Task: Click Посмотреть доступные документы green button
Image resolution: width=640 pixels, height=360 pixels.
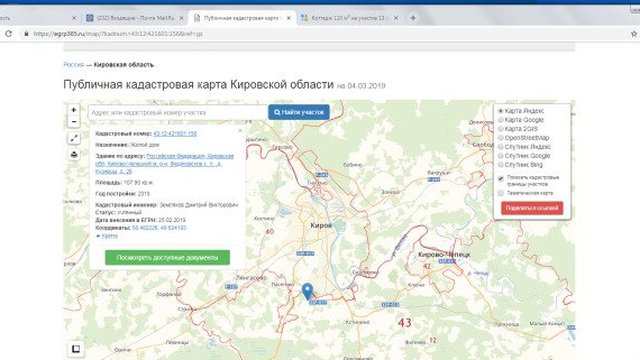Action: pyautogui.click(x=167, y=258)
